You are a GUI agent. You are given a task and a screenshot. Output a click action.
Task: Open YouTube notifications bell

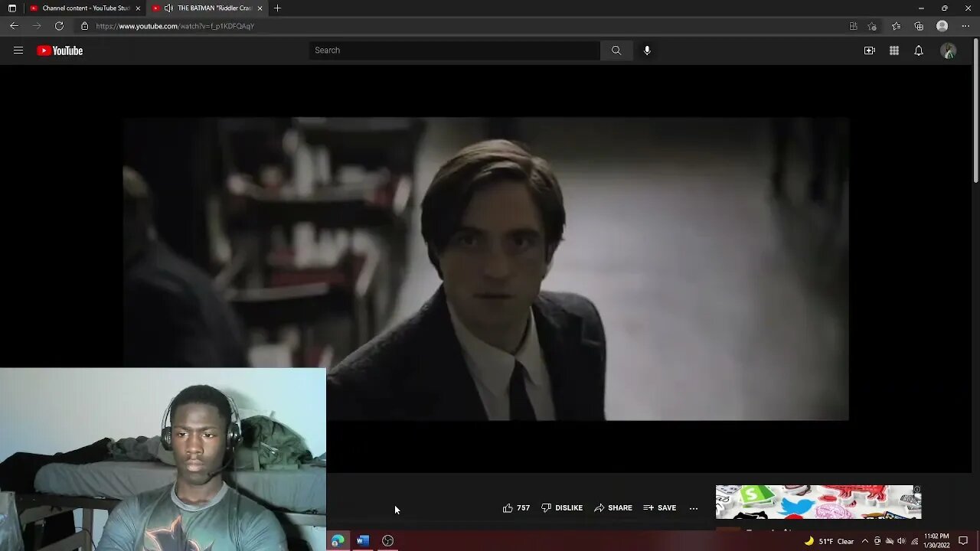coord(919,51)
